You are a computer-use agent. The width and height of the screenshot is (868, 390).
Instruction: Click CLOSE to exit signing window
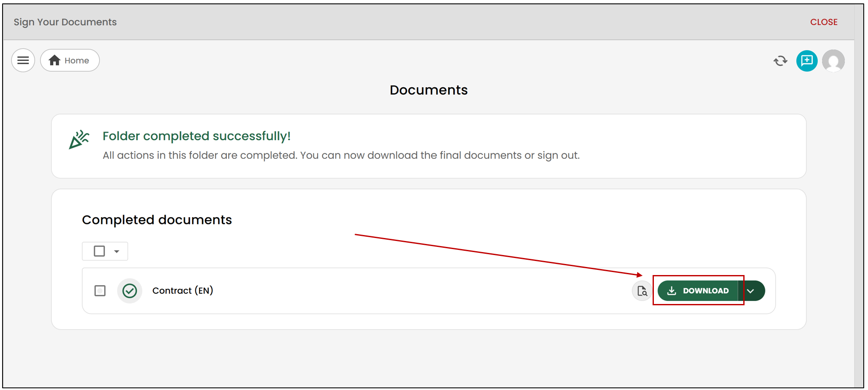824,22
